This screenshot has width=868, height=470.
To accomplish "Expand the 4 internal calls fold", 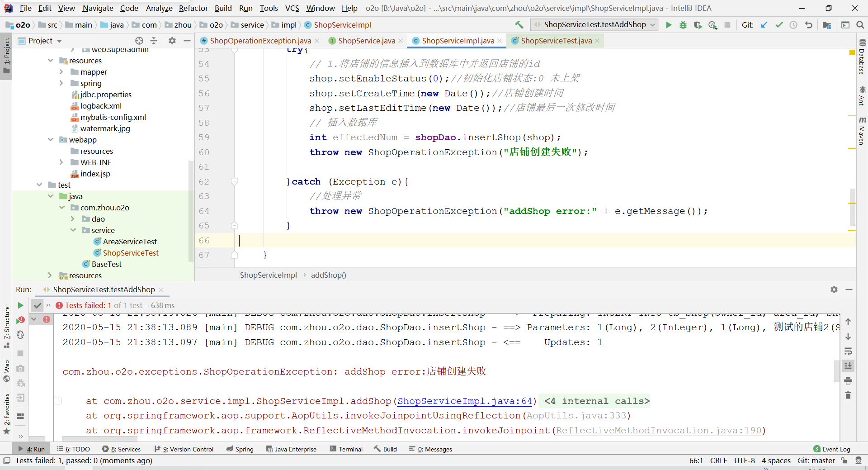I will (x=597, y=401).
